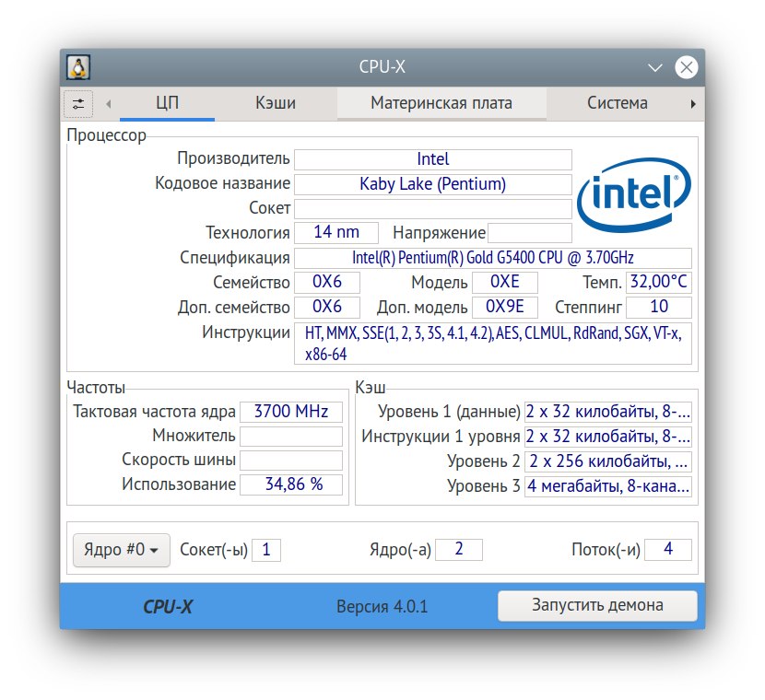Click the Использование value 34,86 %
The width and height of the screenshot is (765, 700).
[x=291, y=485]
